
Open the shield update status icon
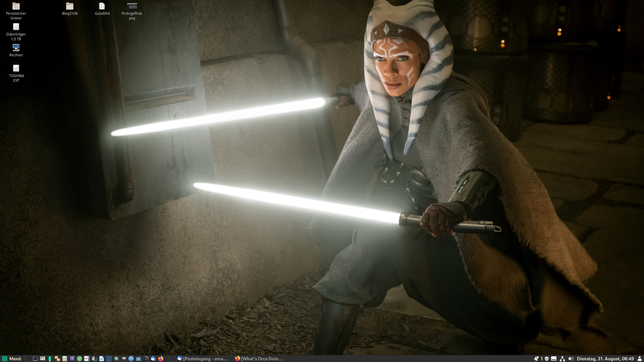tap(547, 359)
